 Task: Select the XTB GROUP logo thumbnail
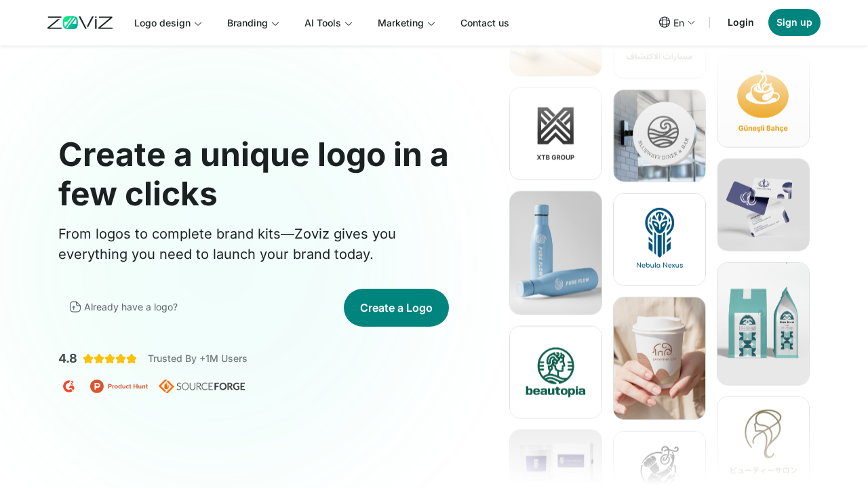pos(555,134)
